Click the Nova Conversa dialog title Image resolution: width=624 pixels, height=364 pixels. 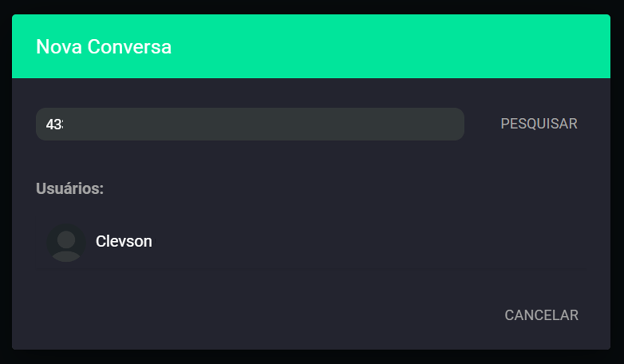click(103, 47)
